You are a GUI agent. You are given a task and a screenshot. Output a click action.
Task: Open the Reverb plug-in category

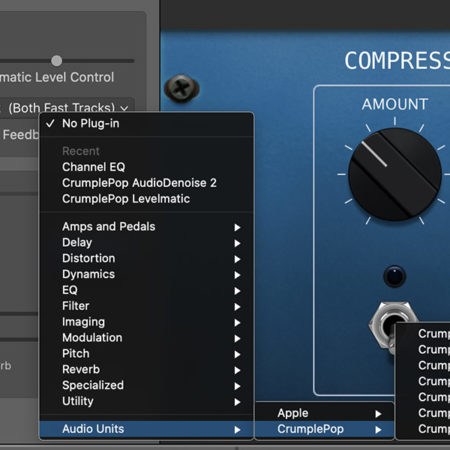click(146, 370)
